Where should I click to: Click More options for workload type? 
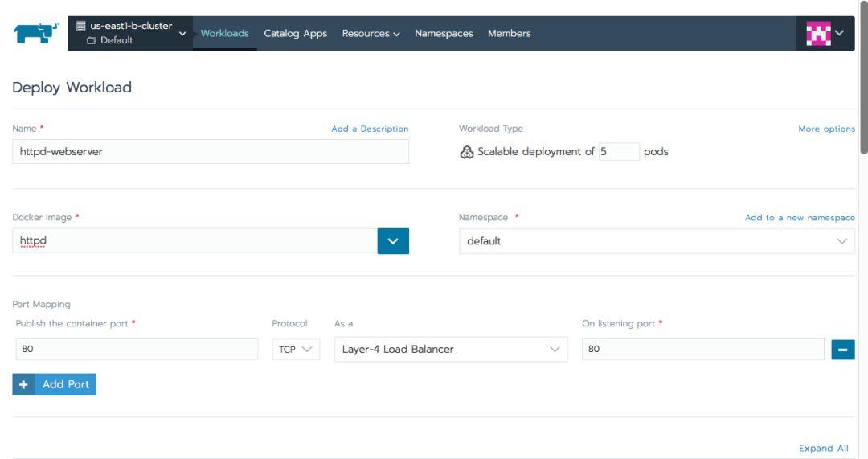coord(826,129)
